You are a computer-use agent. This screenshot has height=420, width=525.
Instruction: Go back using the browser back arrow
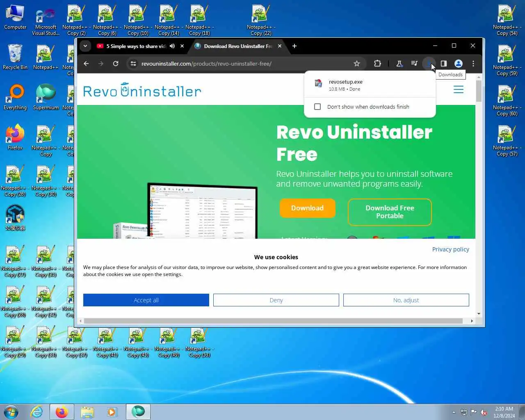point(86,64)
